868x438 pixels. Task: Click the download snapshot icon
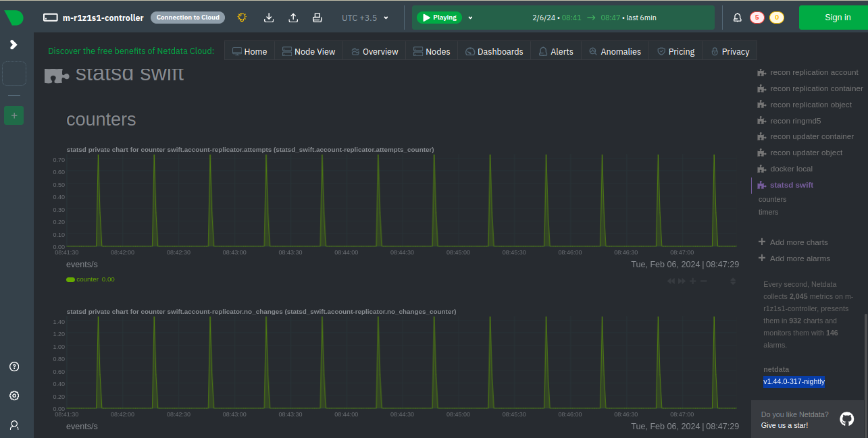pos(269,18)
